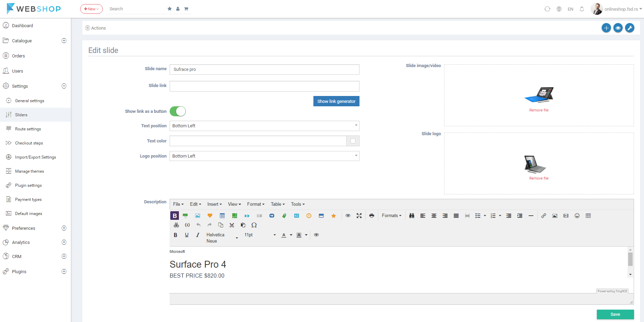Open fullscreen mode in the editor
The width and height of the screenshot is (644, 322).
coord(359,216)
